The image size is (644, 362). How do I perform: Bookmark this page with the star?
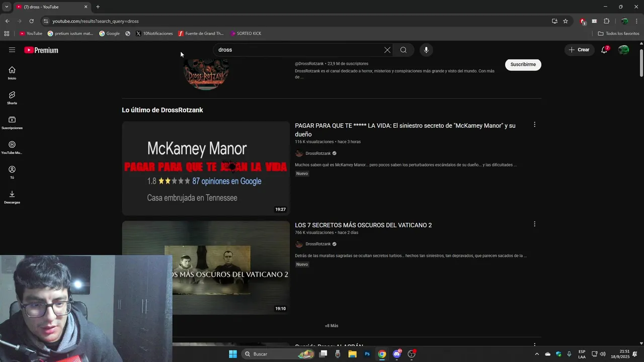[566, 21]
